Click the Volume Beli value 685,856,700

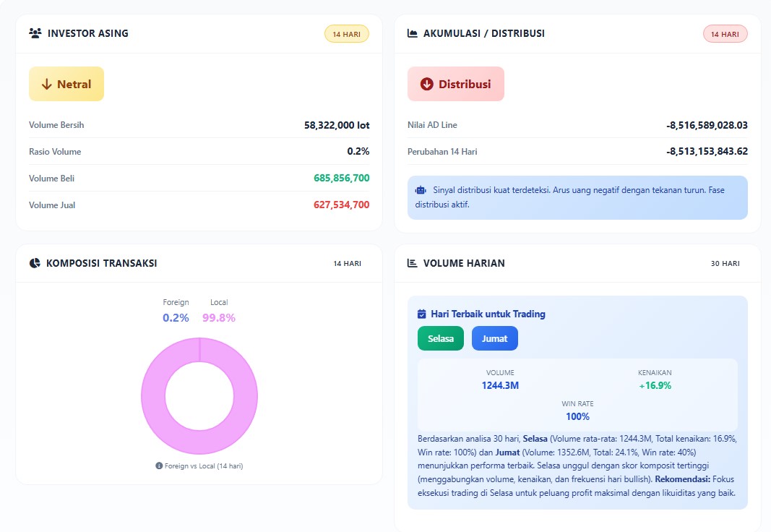click(x=341, y=178)
